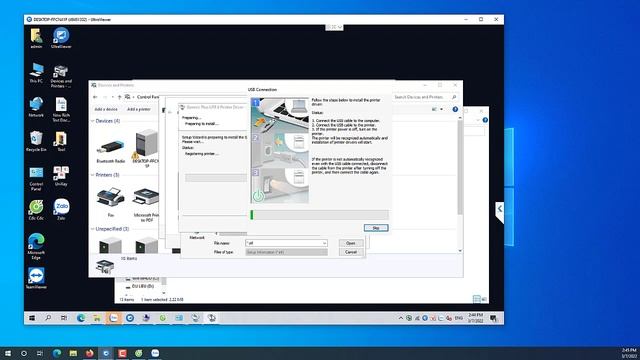Open Edge on remote taskbar

click(81, 318)
